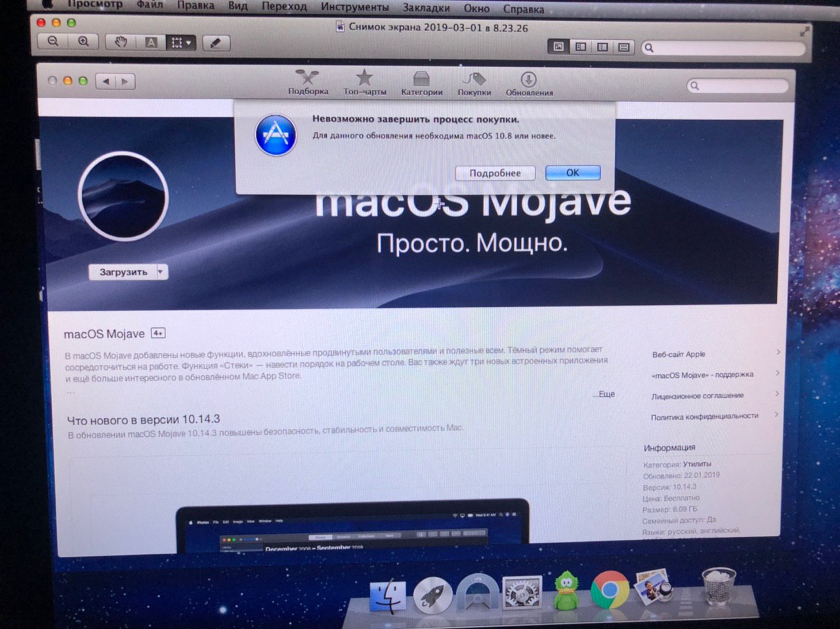The width and height of the screenshot is (840, 629).
Task: Open System Preferences gear in the Dock
Action: (x=522, y=594)
